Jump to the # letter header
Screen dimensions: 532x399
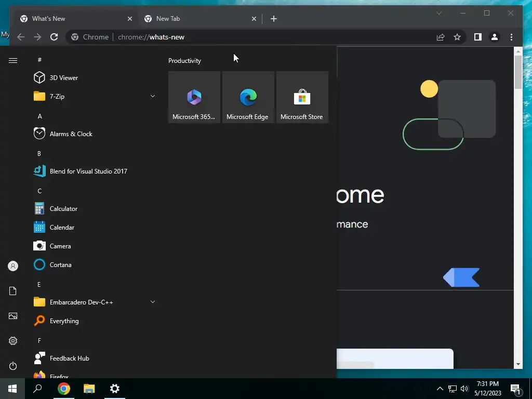[39, 60]
